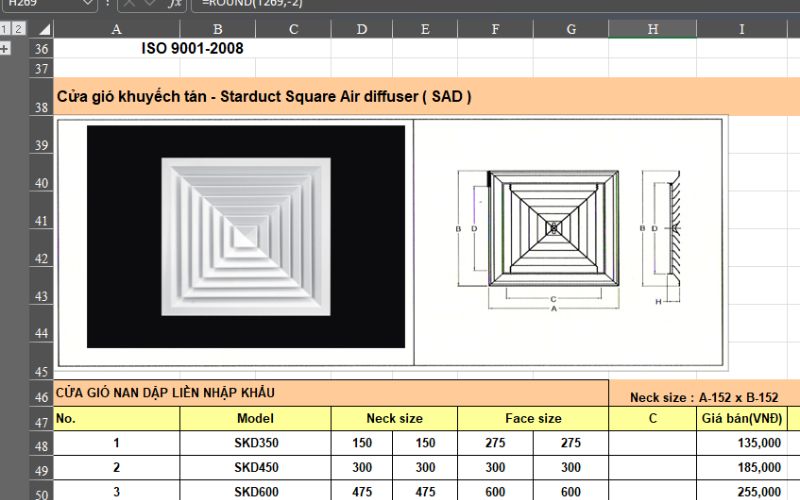Click the outline level 2 button
The image size is (800, 500).
(x=18, y=29)
